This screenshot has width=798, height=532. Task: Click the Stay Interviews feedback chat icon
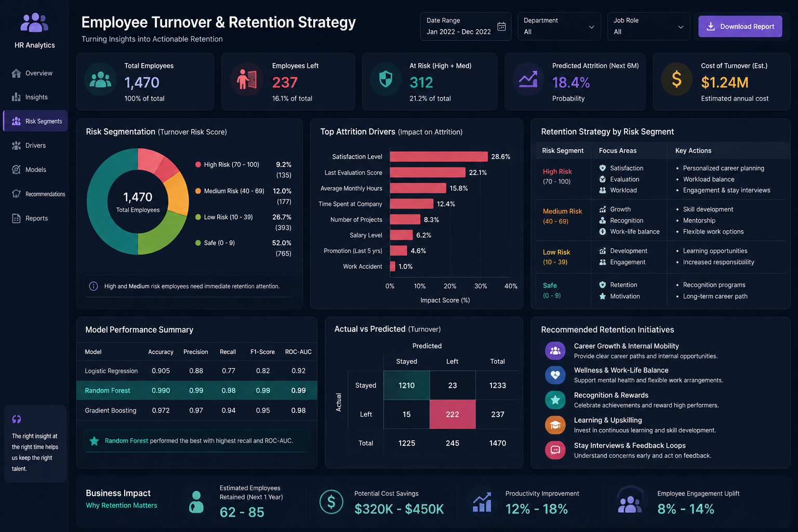555,450
